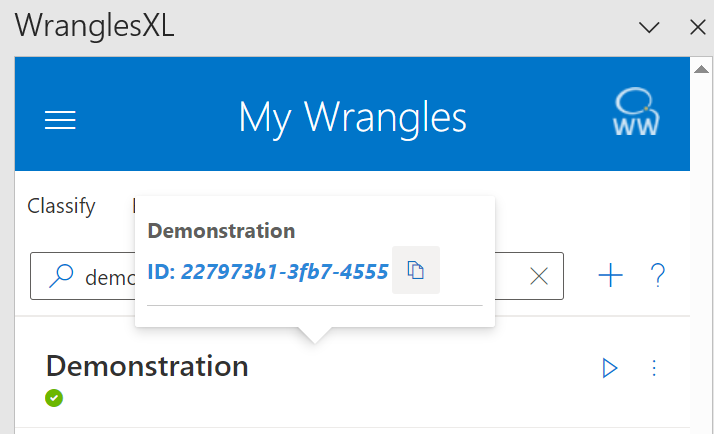Run the Demonstration wrangle
This screenshot has width=714, height=434.
point(610,368)
